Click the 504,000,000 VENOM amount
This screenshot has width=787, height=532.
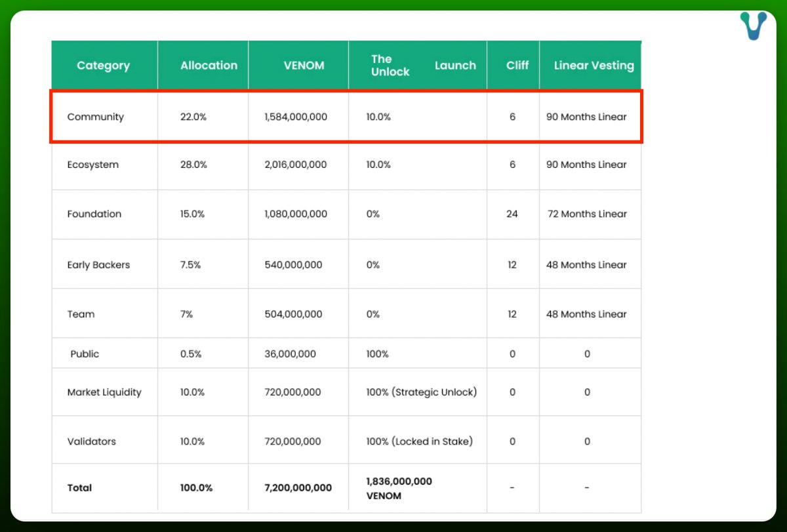(293, 314)
